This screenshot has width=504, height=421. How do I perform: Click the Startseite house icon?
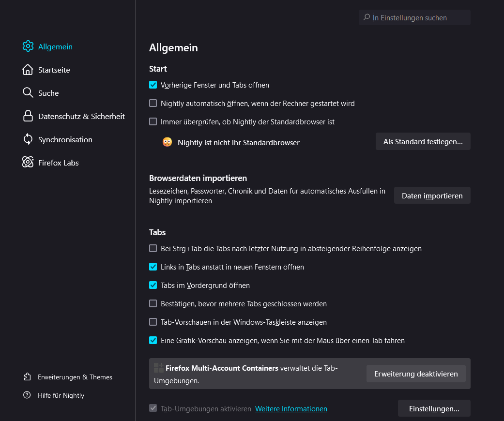click(x=28, y=70)
